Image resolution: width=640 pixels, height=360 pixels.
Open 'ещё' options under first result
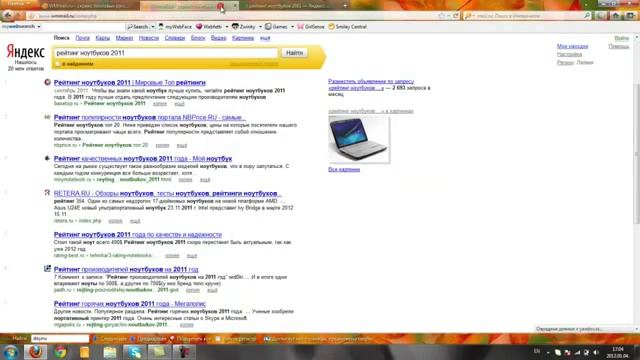(180, 104)
